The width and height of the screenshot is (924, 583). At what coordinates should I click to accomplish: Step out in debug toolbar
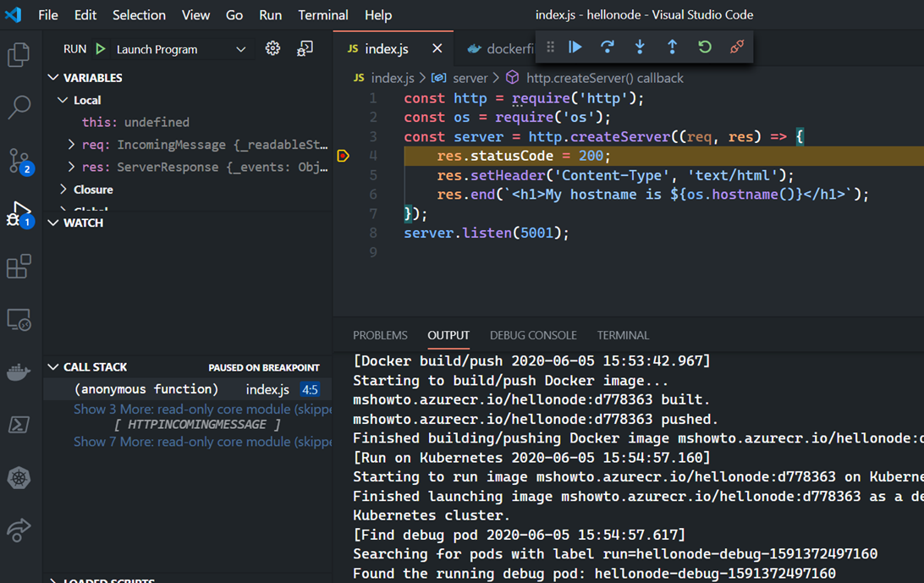pos(673,47)
